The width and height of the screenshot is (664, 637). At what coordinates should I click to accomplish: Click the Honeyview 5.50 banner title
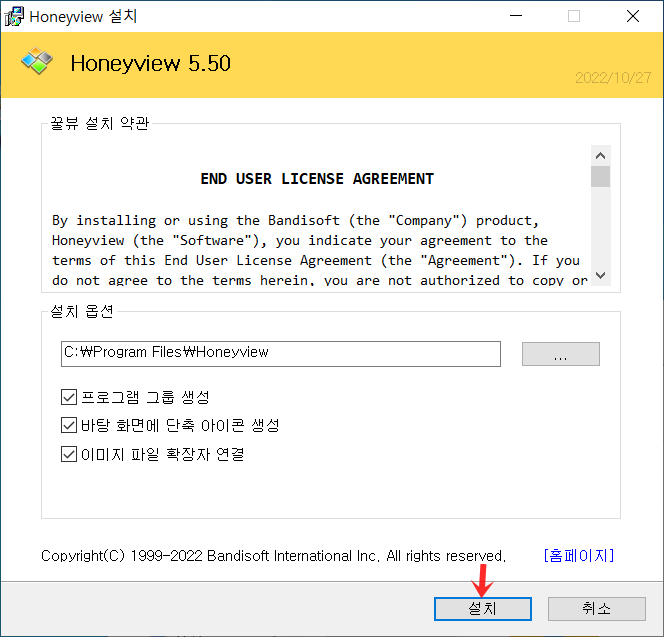(150, 64)
